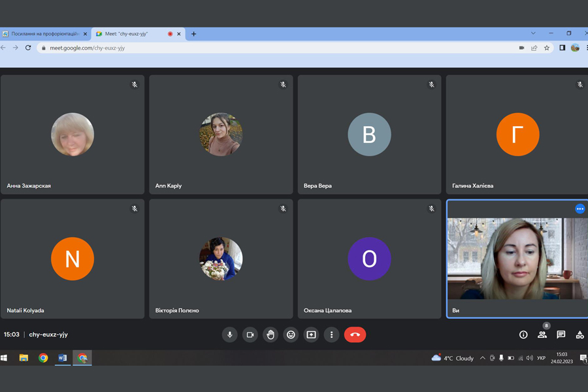
Task: Open blue three-dot options on Ви tile
Action: point(580,208)
